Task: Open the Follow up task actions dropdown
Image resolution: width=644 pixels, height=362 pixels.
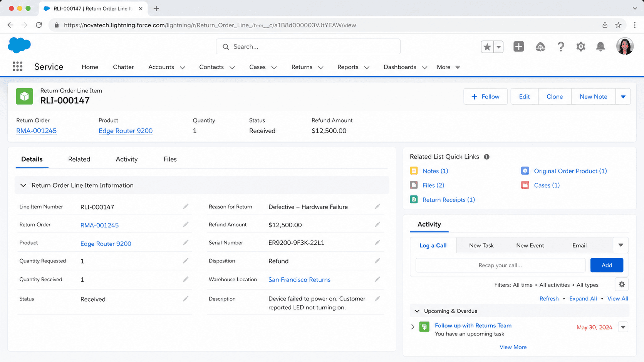Action: click(x=623, y=327)
